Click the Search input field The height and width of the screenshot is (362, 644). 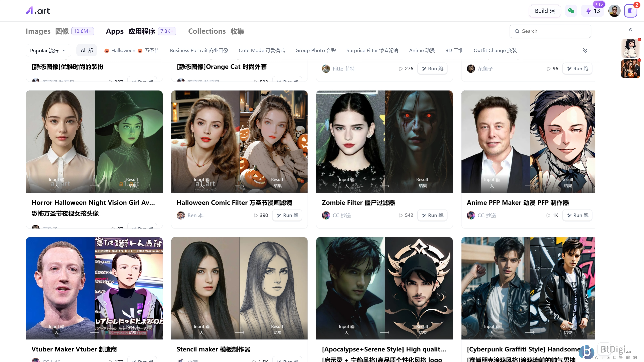point(550,31)
